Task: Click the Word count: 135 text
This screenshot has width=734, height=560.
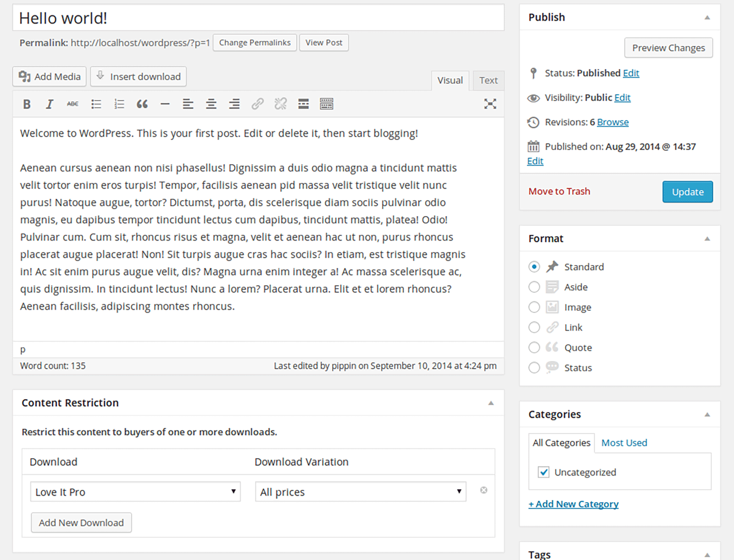Action: [x=53, y=366]
